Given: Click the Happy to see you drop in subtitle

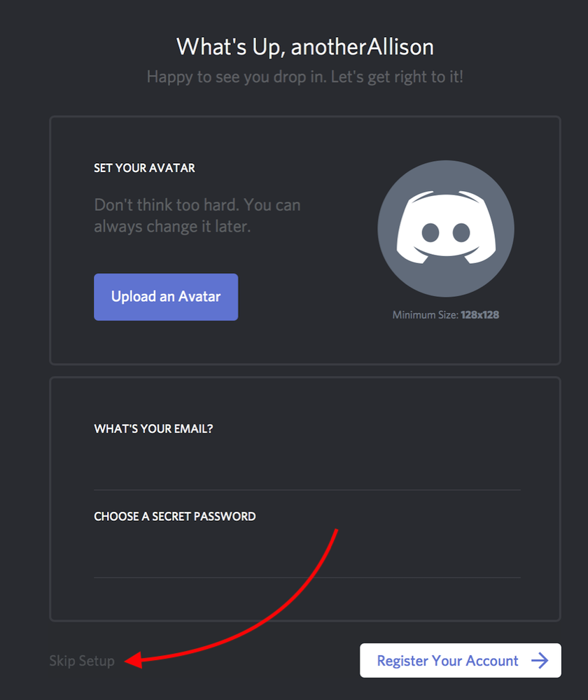Looking at the screenshot, I should click(x=305, y=77).
